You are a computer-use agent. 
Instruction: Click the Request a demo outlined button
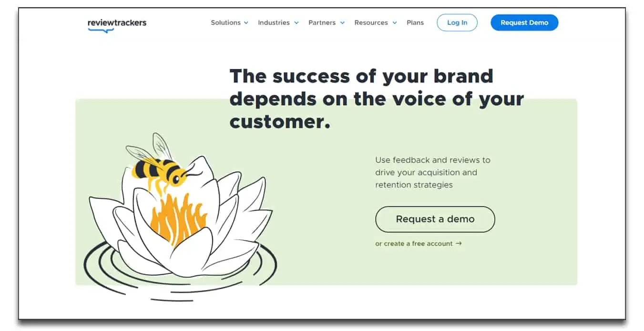pyautogui.click(x=435, y=219)
